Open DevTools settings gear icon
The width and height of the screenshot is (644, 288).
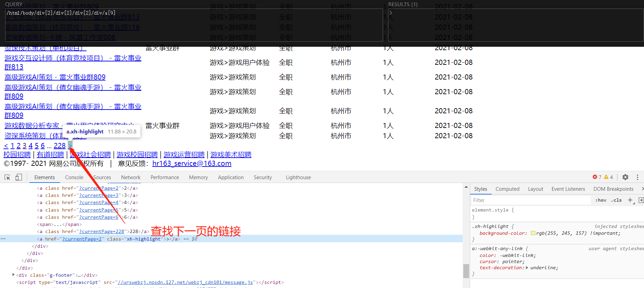[x=625, y=177]
